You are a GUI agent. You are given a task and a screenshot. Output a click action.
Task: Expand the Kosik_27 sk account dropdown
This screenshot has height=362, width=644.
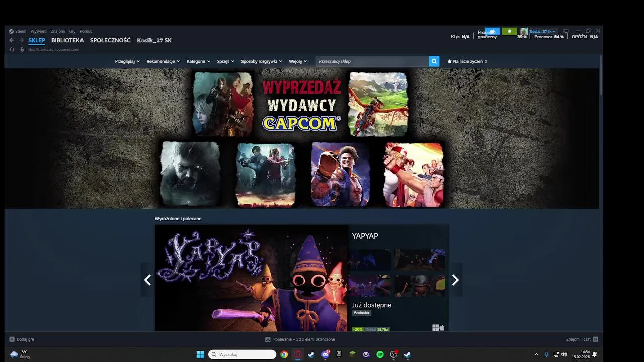542,31
